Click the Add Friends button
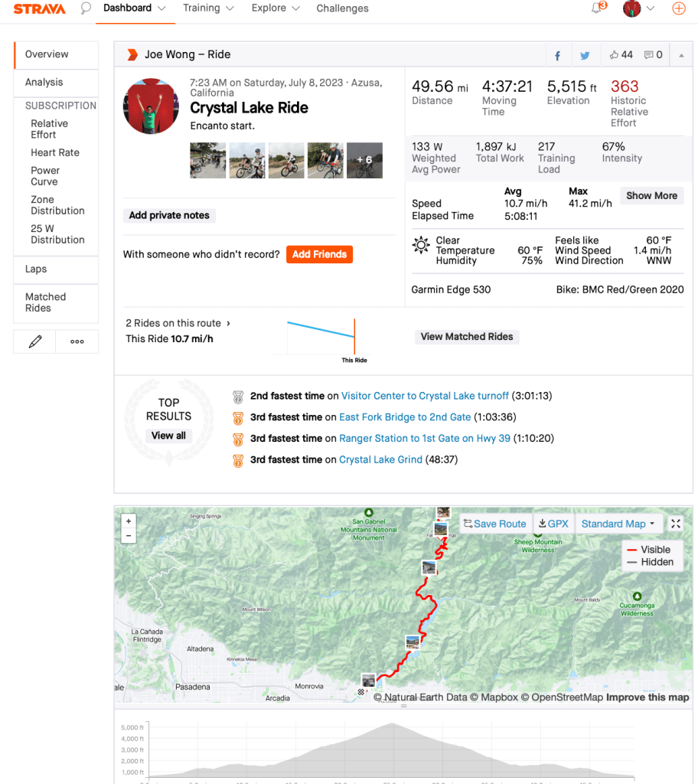Image resolution: width=698 pixels, height=784 pixels. pos(319,254)
